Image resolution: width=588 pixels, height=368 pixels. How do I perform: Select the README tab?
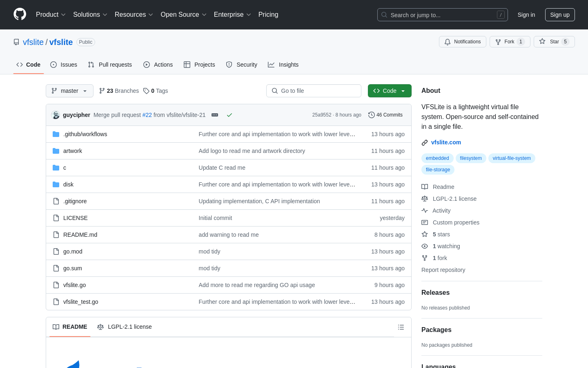70,327
